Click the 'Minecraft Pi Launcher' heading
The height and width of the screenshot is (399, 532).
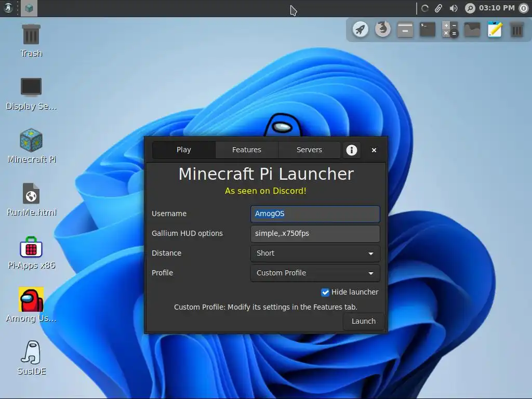point(266,174)
